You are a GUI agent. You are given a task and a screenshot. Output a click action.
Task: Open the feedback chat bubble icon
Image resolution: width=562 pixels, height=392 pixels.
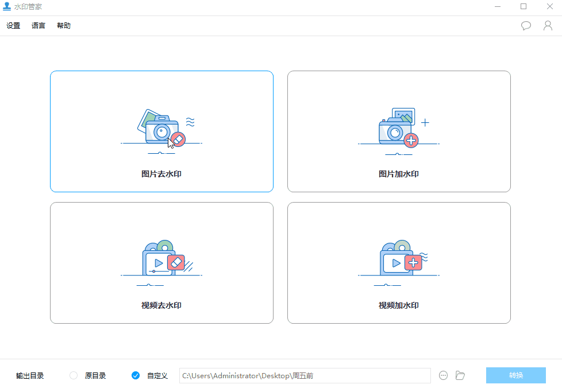[526, 25]
